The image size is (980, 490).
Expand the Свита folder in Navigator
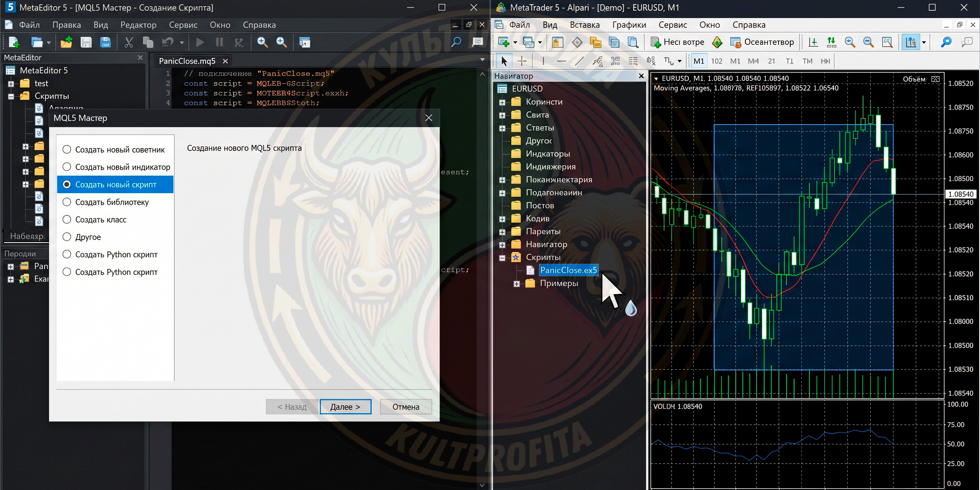[x=502, y=115]
